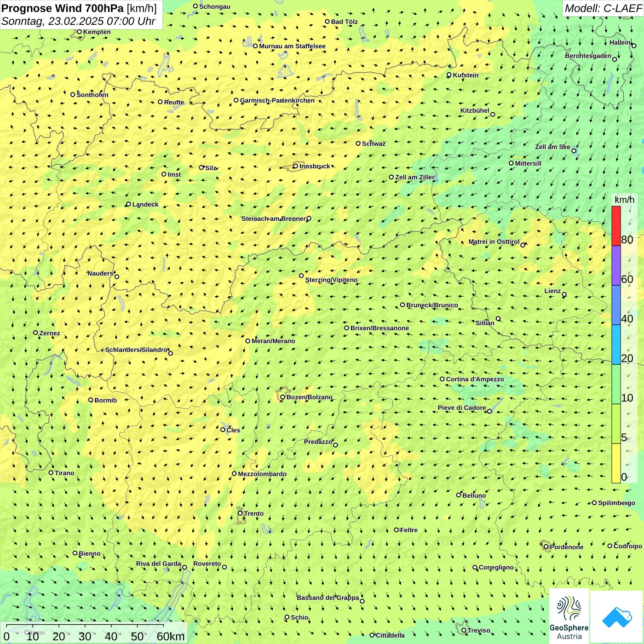The width and height of the screenshot is (644, 644).
Task: Click the Bruneck/Brunico marker
Action: [x=402, y=305]
